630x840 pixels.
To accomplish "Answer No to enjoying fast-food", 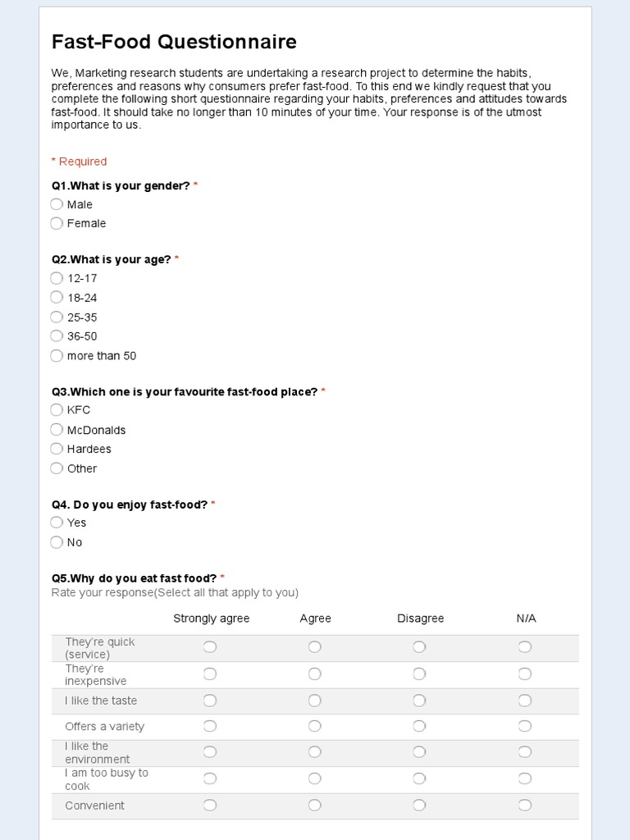I will (x=57, y=542).
